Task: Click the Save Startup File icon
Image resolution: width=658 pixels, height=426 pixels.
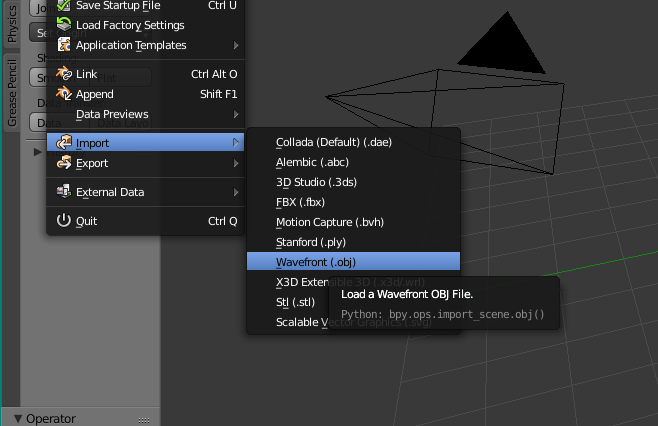Action: click(64, 5)
